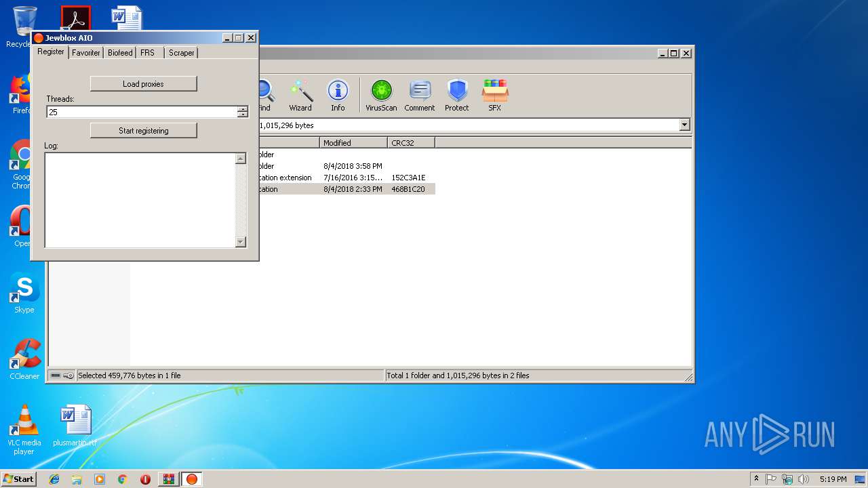This screenshot has width=868, height=488.
Task: Show hidden system tray icons
Action: pos(756,479)
